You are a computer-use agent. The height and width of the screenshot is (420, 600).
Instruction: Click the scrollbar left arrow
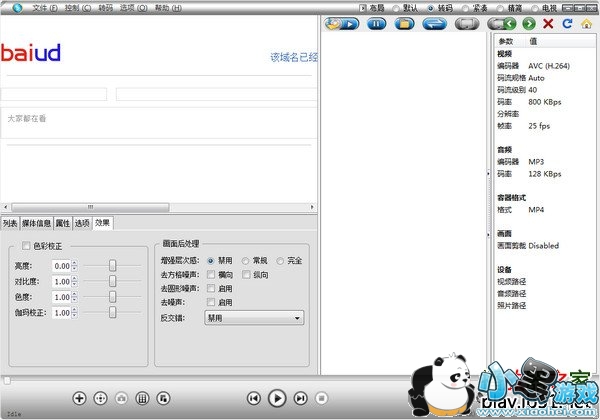coord(5,207)
